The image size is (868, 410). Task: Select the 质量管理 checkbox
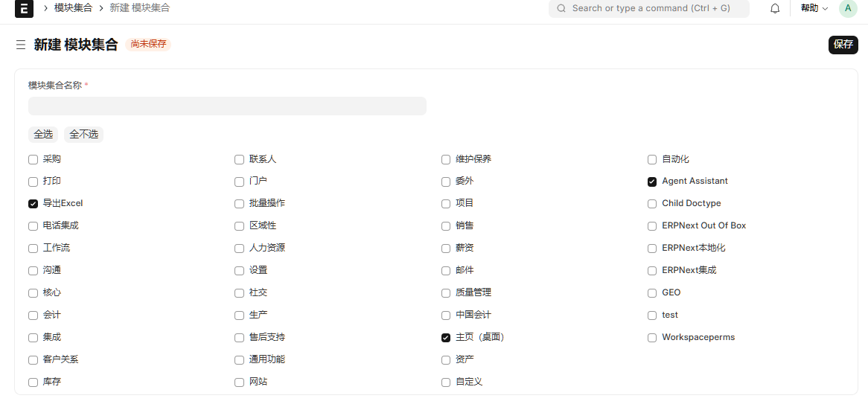[x=446, y=293]
